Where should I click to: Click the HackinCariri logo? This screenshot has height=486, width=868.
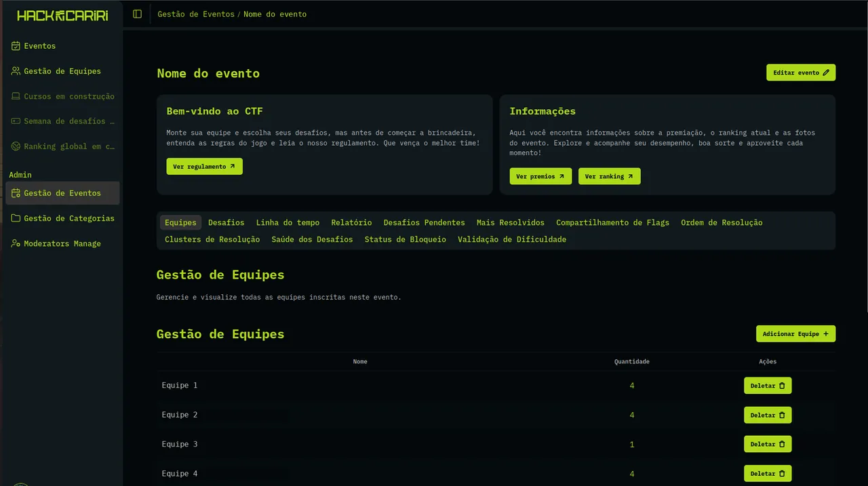(x=62, y=16)
